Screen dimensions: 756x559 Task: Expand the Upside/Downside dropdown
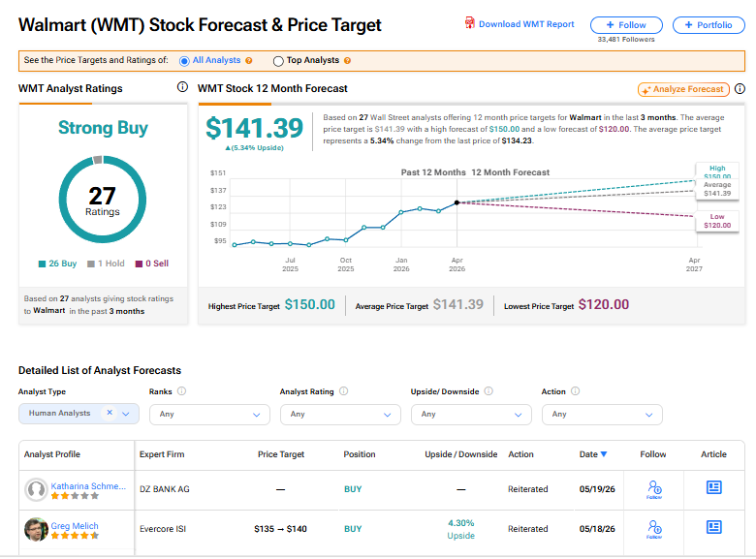click(x=471, y=415)
